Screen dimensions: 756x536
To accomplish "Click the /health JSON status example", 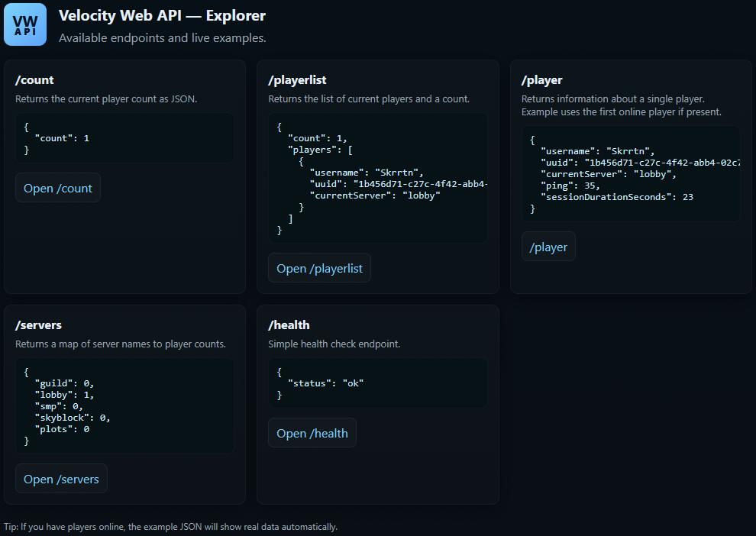I will coord(377,383).
